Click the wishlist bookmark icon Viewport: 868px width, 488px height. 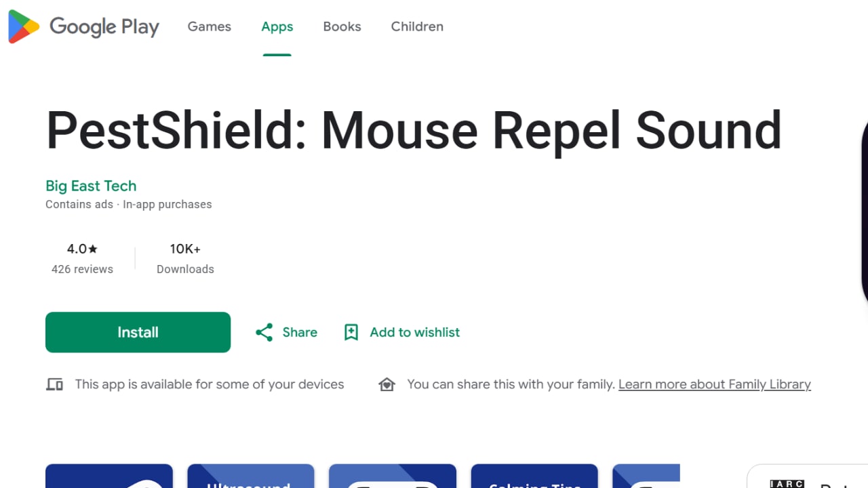click(351, 332)
